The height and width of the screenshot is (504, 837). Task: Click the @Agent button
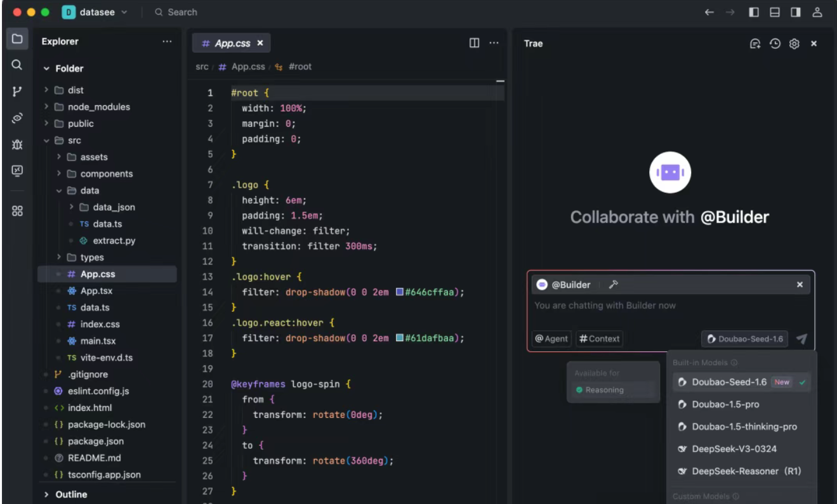click(551, 339)
